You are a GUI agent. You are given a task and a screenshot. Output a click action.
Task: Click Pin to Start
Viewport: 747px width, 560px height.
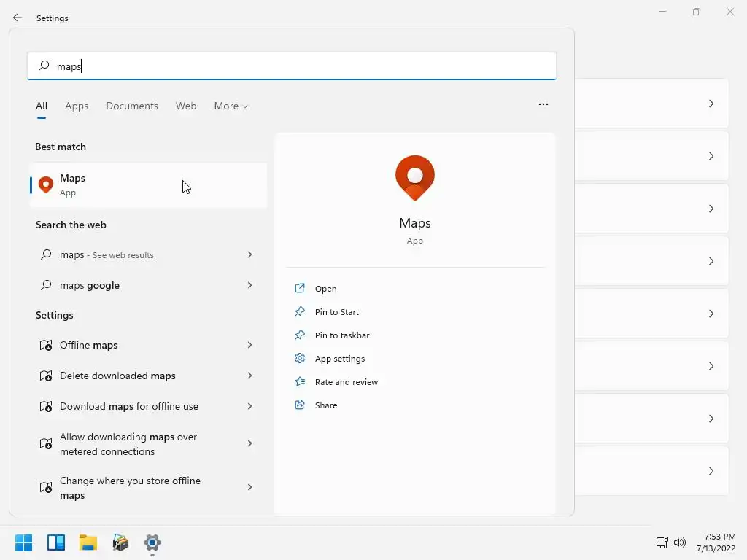coord(337,312)
